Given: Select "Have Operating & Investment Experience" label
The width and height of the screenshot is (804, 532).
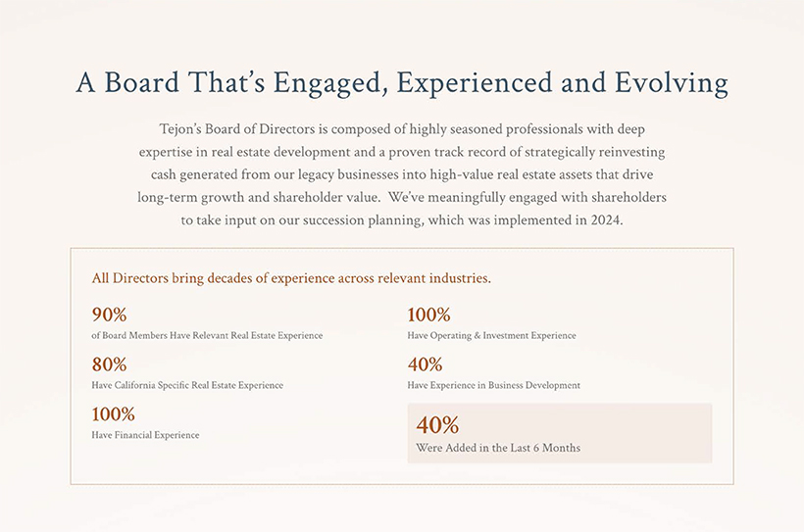Looking at the screenshot, I should (491, 336).
